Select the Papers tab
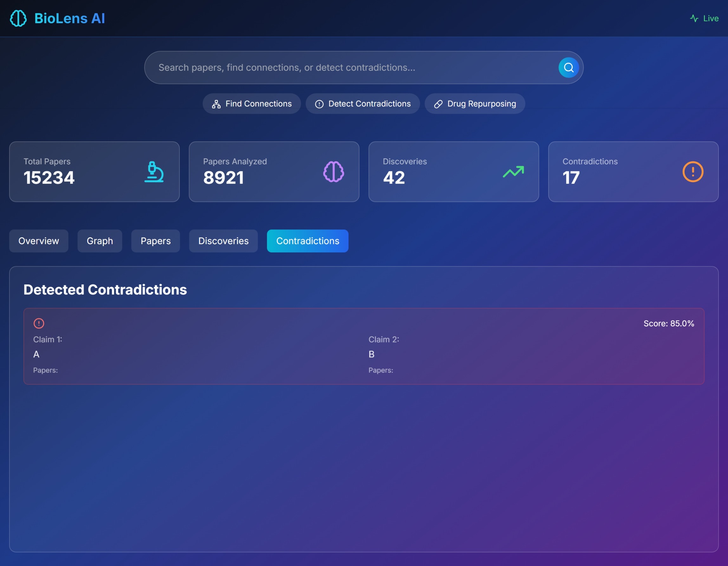Image resolution: width=728 pixels, height=566 pixels. [x=156, y=241]
